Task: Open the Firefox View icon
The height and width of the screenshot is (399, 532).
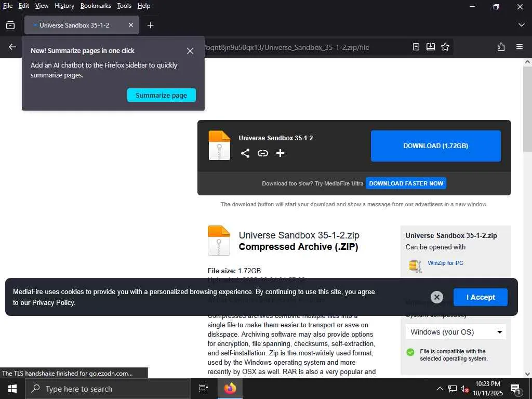Action: [10, 25]
